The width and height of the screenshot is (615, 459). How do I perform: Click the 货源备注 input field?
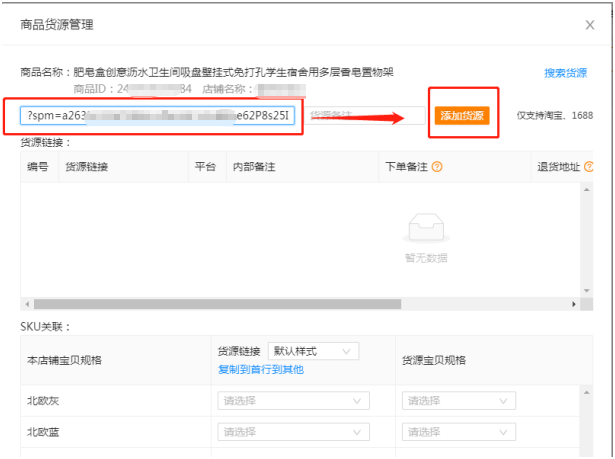[365, 116]
